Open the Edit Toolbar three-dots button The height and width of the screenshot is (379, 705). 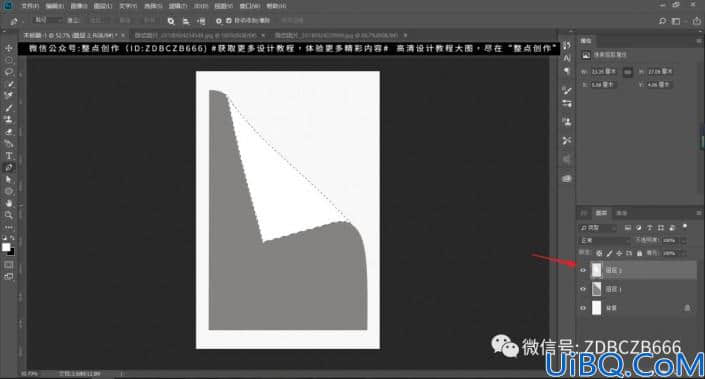click(x=9, y=227)
